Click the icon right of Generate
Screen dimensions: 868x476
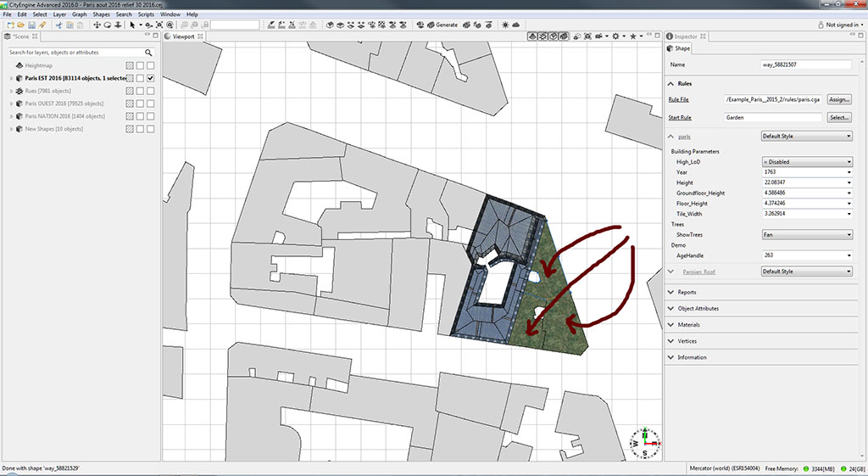465,25
